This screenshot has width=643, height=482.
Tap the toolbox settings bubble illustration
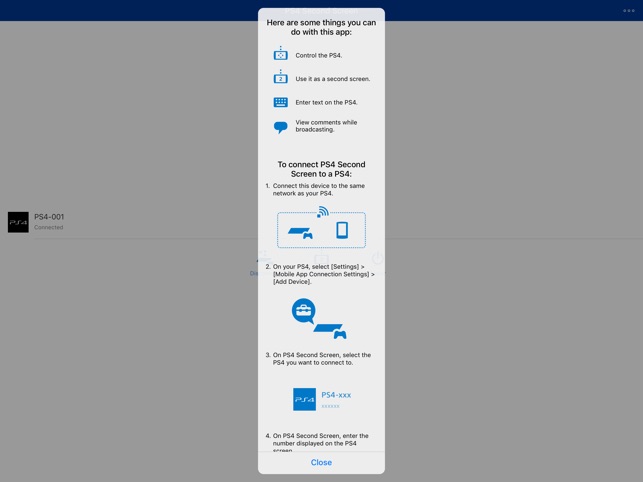[x=304, y=311]
